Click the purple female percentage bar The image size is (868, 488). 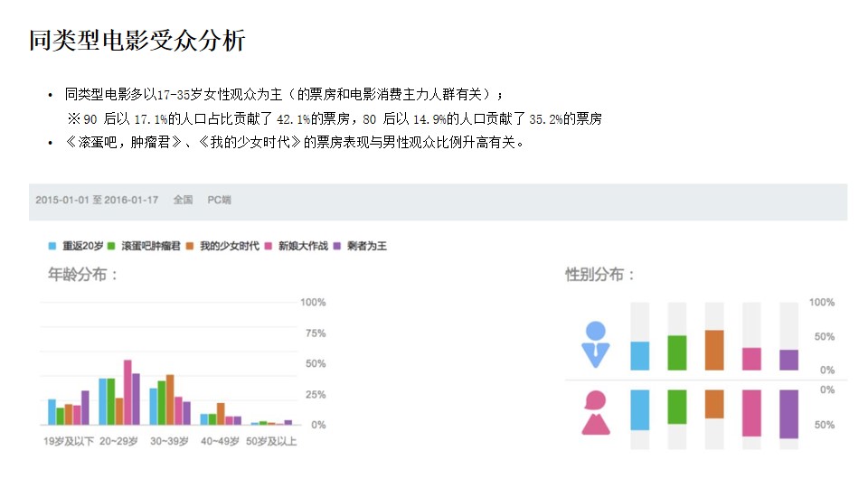(788, 414)
